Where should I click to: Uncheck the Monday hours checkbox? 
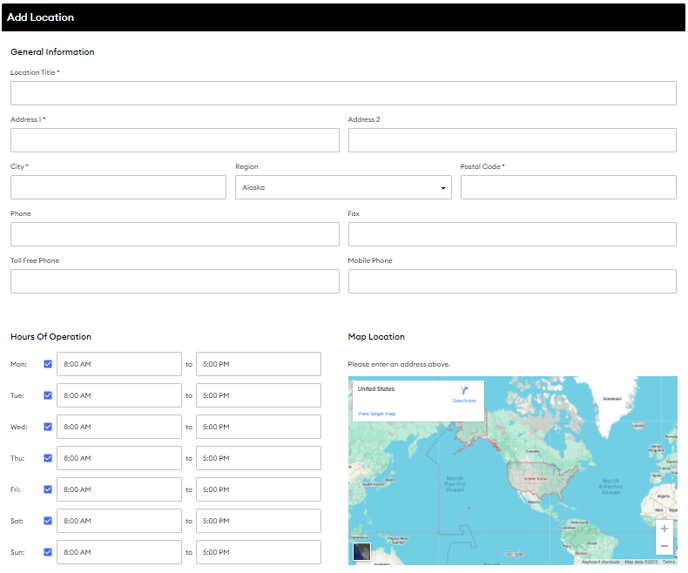pos(48,364)
